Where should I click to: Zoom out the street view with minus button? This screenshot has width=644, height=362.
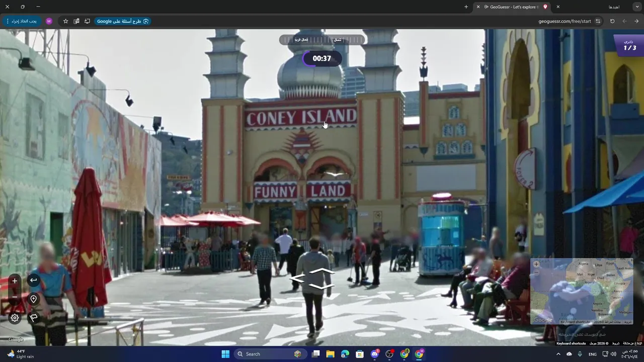(x=15, y=297)
